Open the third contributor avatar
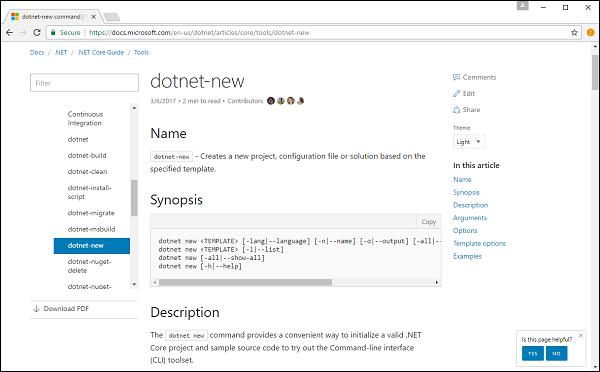Viewport: 600px width, 372px height. [291, 101]
